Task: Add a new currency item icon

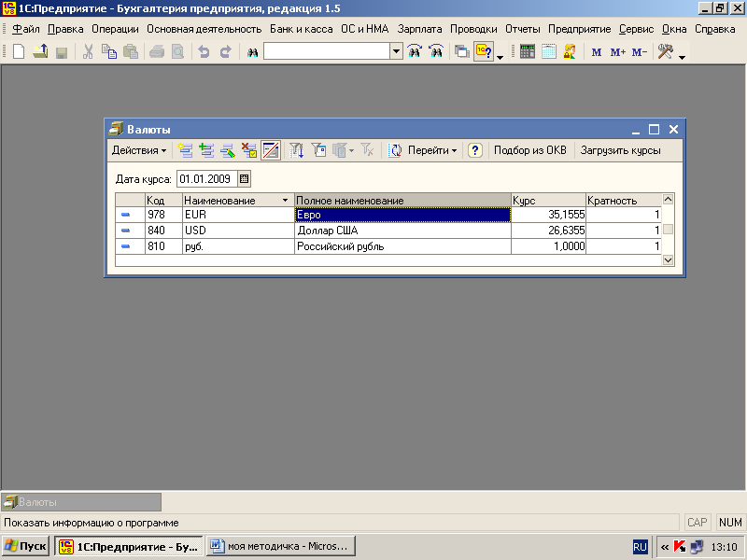Action: point(185,150)
